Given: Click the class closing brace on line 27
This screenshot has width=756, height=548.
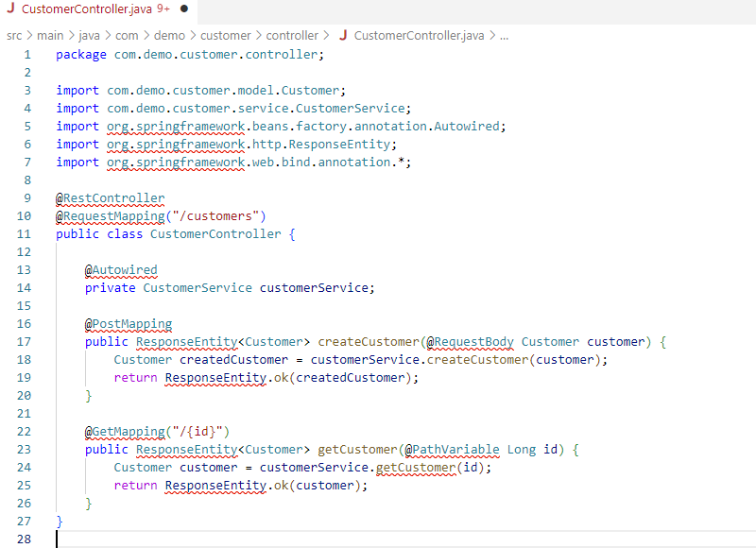Looking at the screenshot, I should [60, 522].
